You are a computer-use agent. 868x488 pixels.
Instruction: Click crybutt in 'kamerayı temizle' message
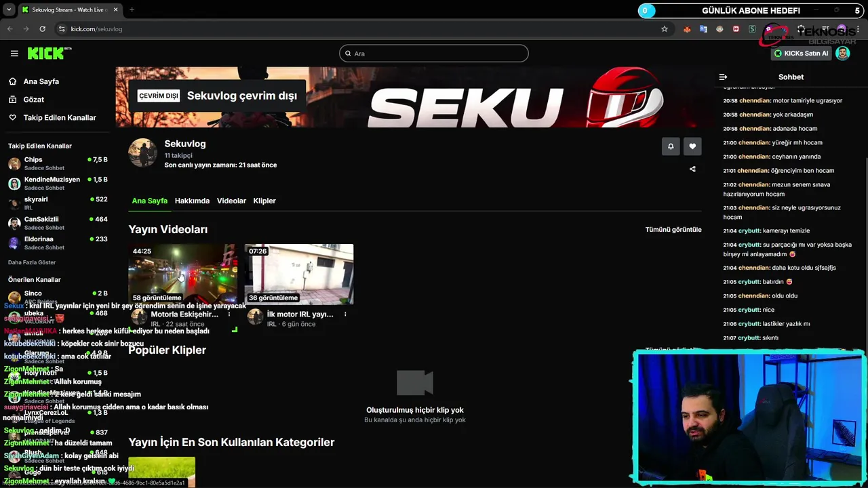click(749, 230)
